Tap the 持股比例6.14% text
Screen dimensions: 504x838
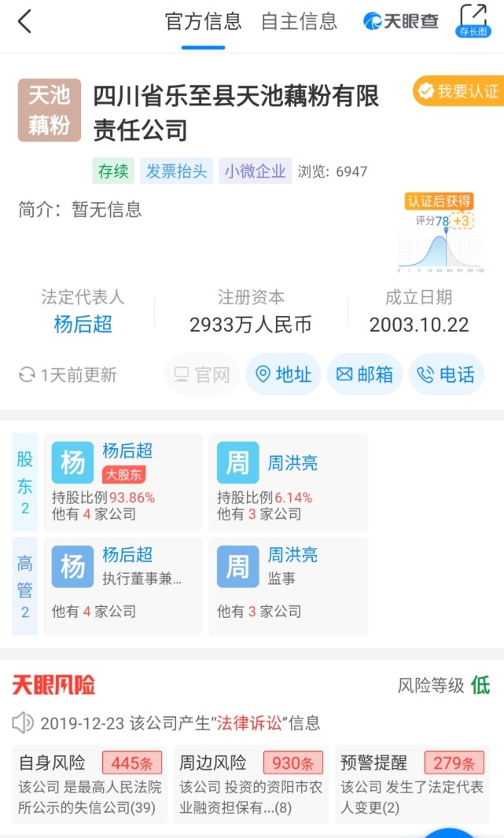click(x=264, y=498)
